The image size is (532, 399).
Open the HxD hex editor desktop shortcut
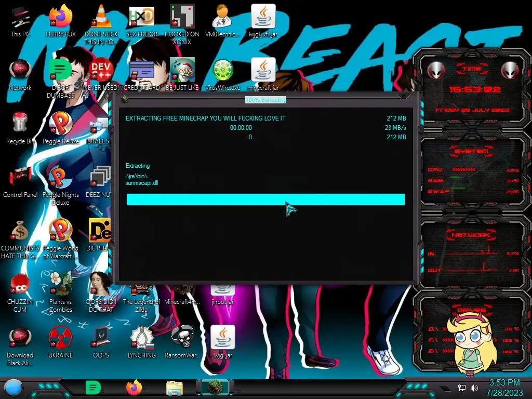click(x=141, y=21)
